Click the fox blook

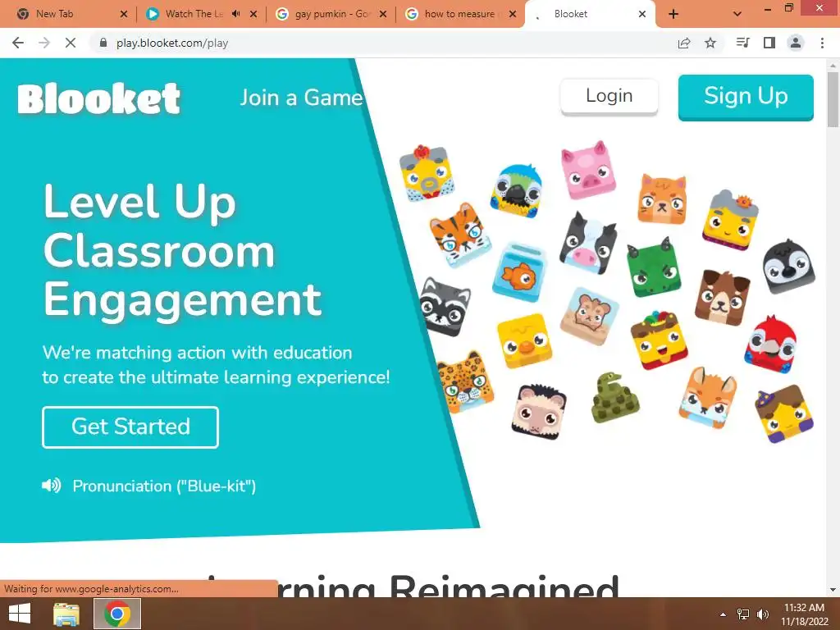(x=708, y=397)
